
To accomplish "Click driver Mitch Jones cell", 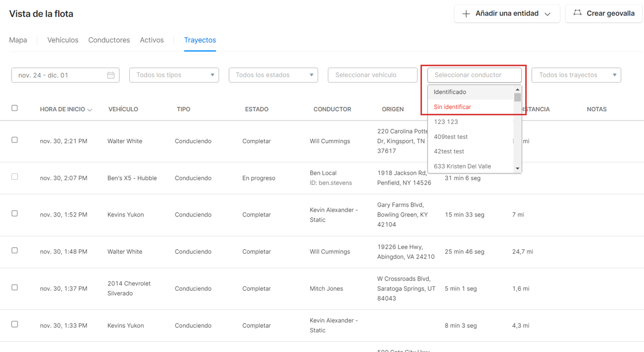I will point(327,289).
